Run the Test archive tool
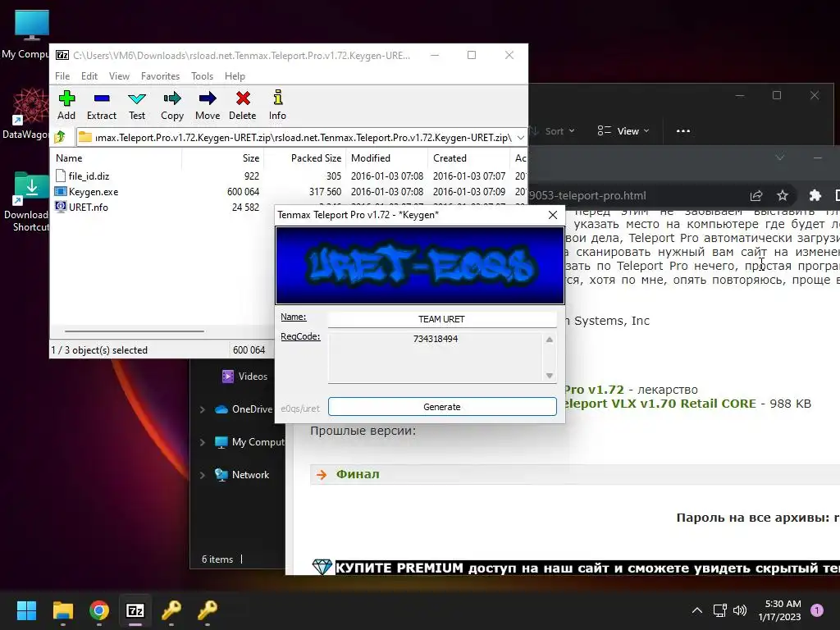The height and width of the screenshot is (630, 840). click(137, 105)
